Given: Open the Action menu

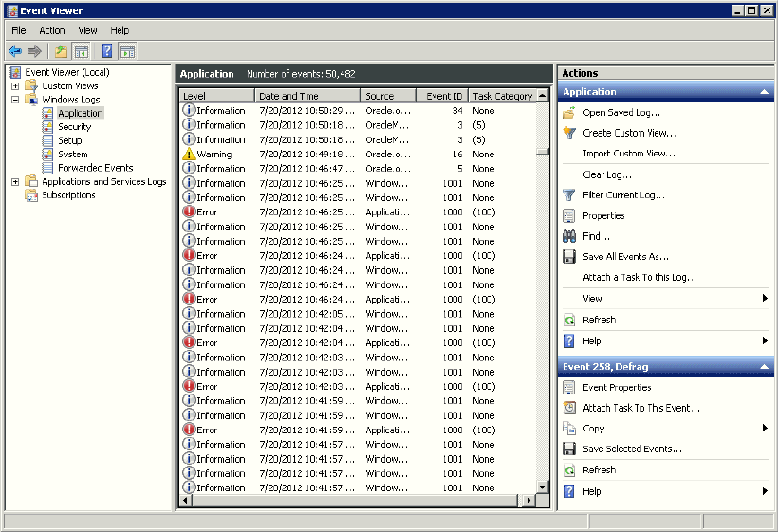Looking at the screenshot, I should coord(52,30).
